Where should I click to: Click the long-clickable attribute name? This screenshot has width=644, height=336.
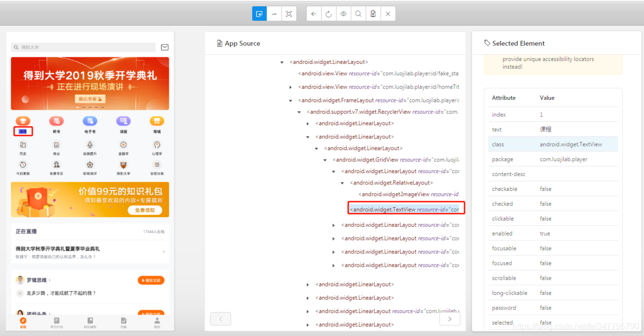coord(509,293)
